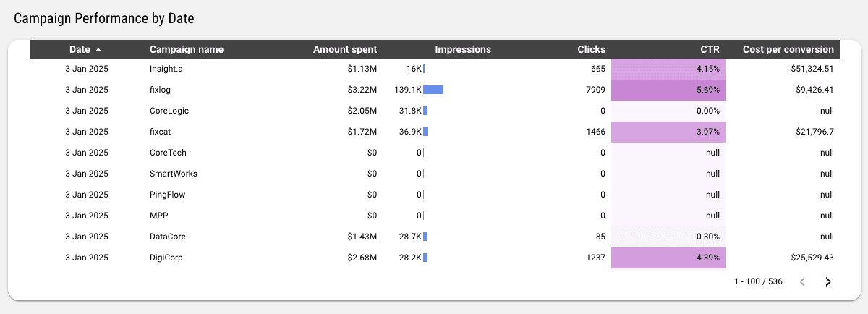Sort by Impressions column header
This screenshot has height=314, width=868.
click(463, 50)
